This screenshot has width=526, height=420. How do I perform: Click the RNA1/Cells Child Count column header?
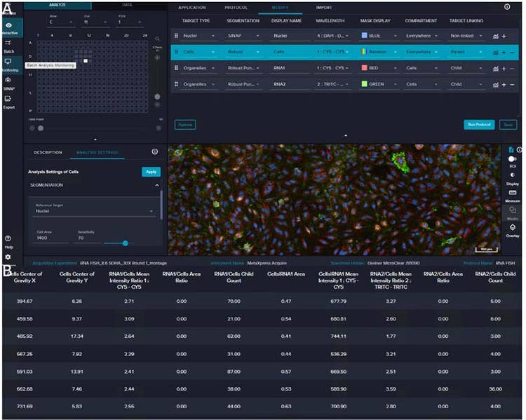pyautogui.click(x=234, y=278)
